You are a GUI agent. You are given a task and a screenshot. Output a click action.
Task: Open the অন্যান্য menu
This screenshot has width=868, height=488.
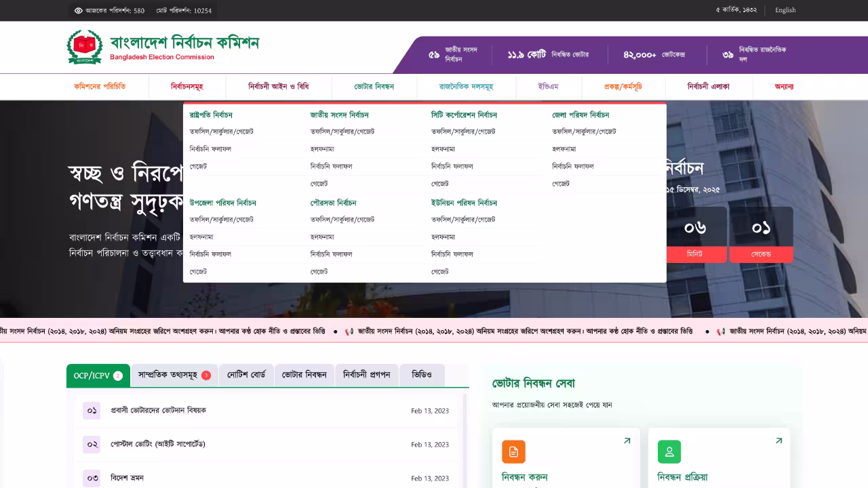(x=784, y=87)
